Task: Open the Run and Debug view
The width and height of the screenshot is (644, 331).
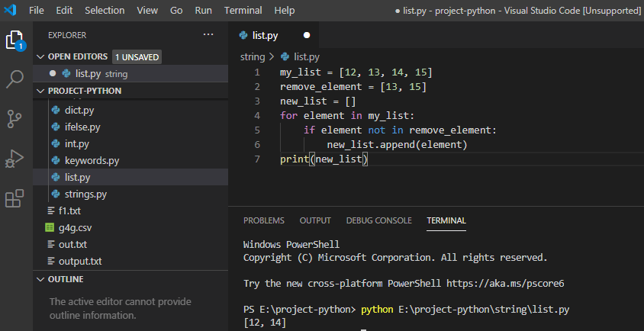Action: coord(14,159)
